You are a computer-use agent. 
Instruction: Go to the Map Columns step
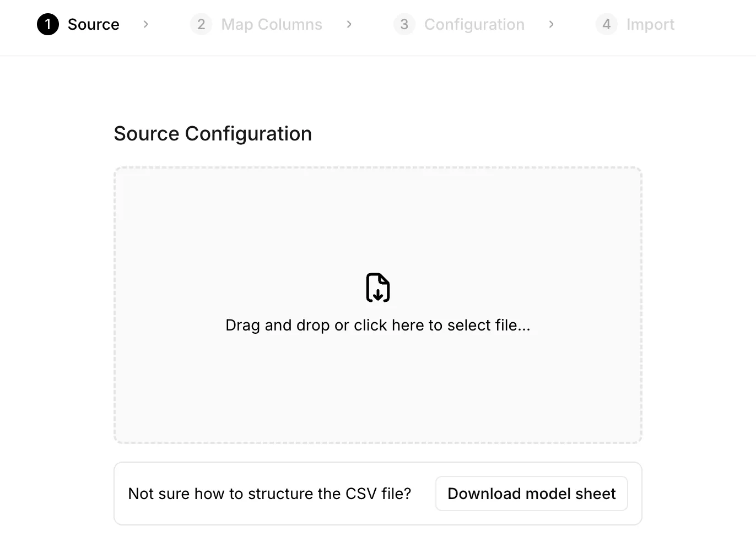pos(256,24)
